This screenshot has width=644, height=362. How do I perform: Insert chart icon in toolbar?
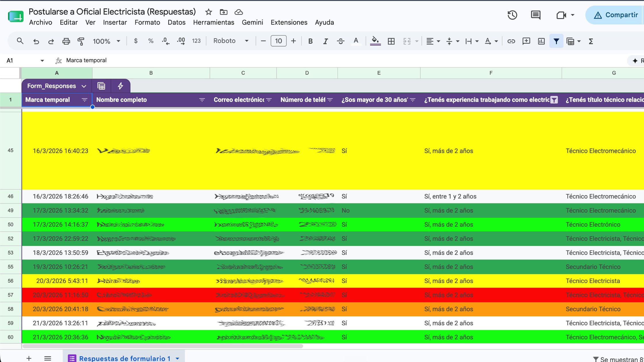click(541, 41)
